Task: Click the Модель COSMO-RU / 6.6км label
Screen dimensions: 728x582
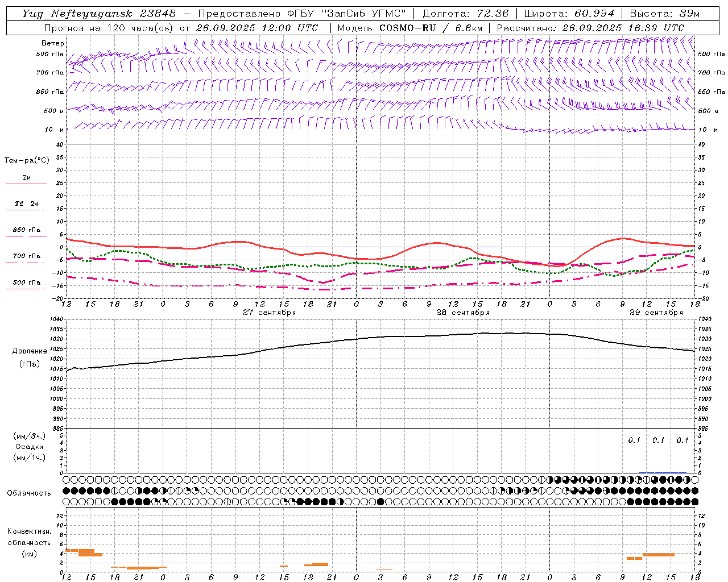Action: coord(409,28)
